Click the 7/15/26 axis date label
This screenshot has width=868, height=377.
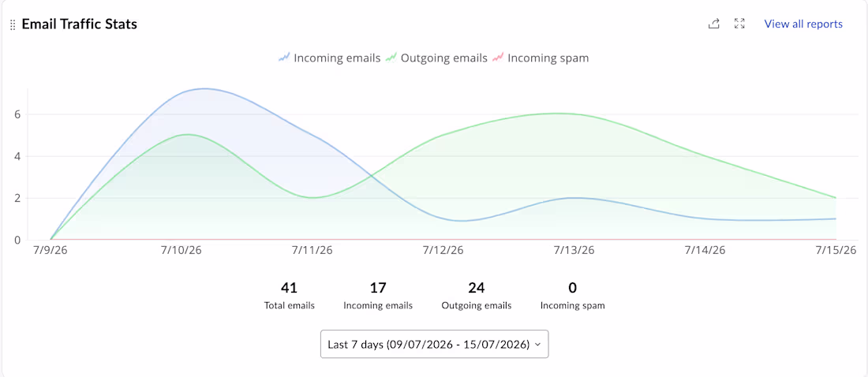[x=836, y=250]
